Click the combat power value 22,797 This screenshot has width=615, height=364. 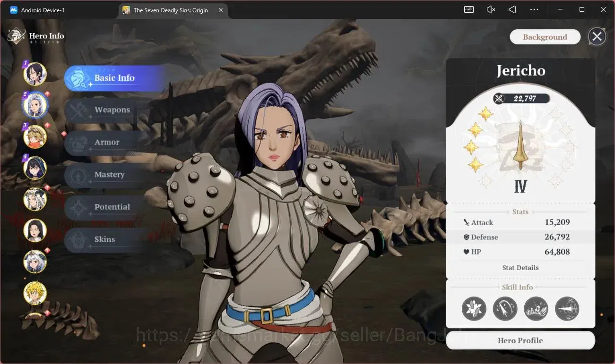[525, 99]
